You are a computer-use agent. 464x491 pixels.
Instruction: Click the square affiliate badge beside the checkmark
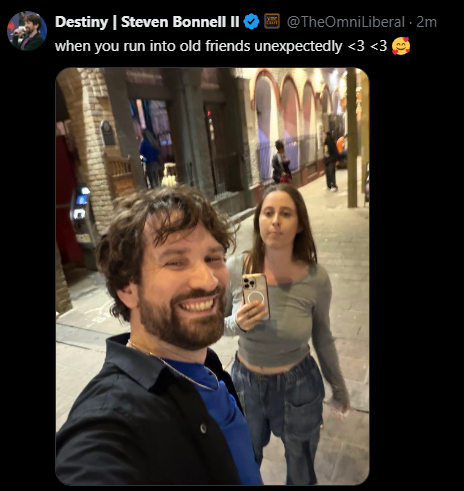coord(272,22)
